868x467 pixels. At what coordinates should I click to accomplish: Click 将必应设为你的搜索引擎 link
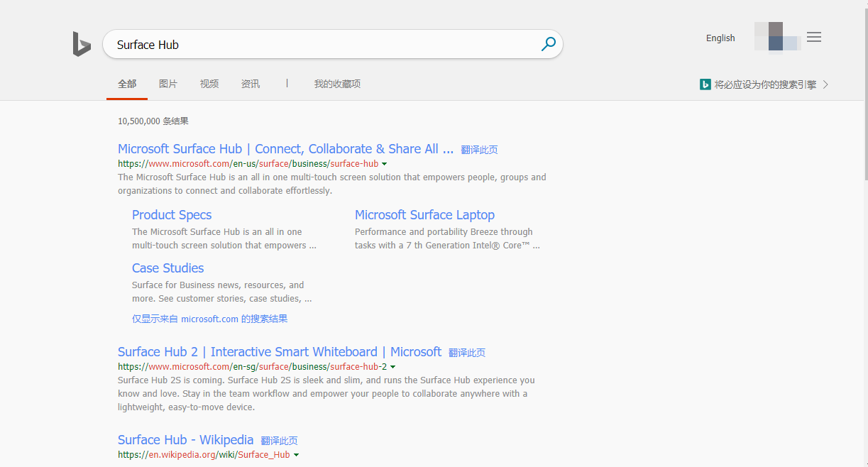point(765,84)
